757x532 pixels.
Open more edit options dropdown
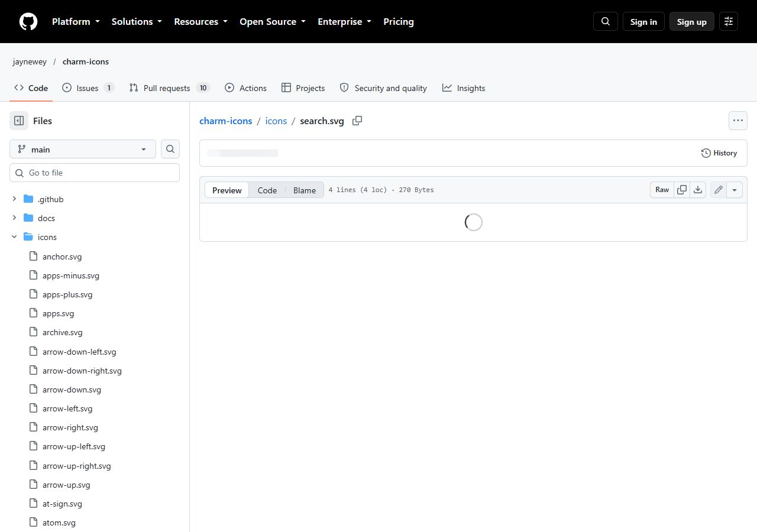735,190
